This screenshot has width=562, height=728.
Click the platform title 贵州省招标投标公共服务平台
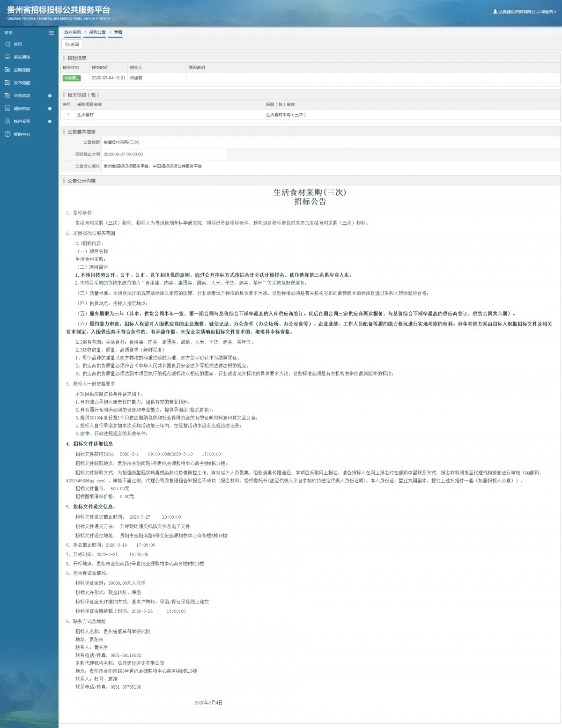[x=59, y=10]
